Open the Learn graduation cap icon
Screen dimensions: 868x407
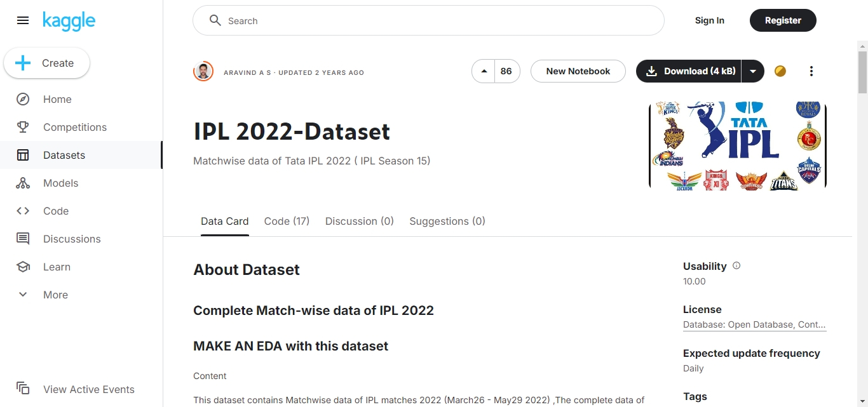[x=23, y=267]
